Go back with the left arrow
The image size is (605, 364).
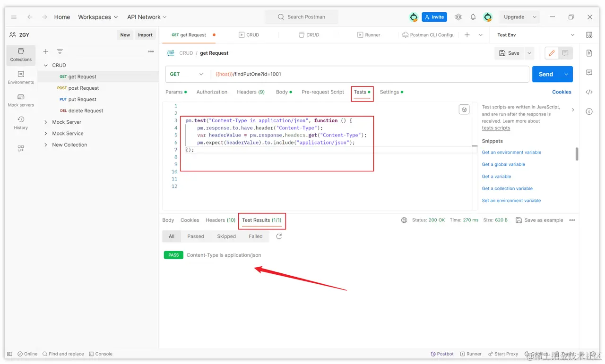(x=30, y=17)
